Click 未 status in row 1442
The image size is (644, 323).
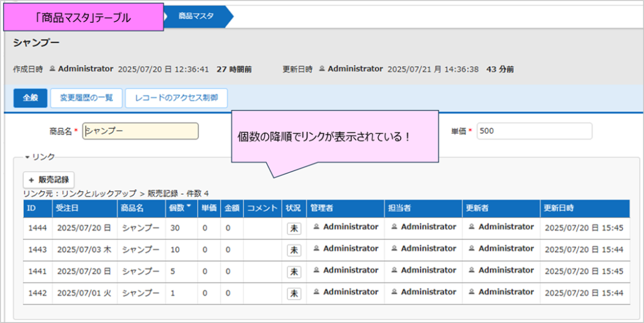pos(294,294)
